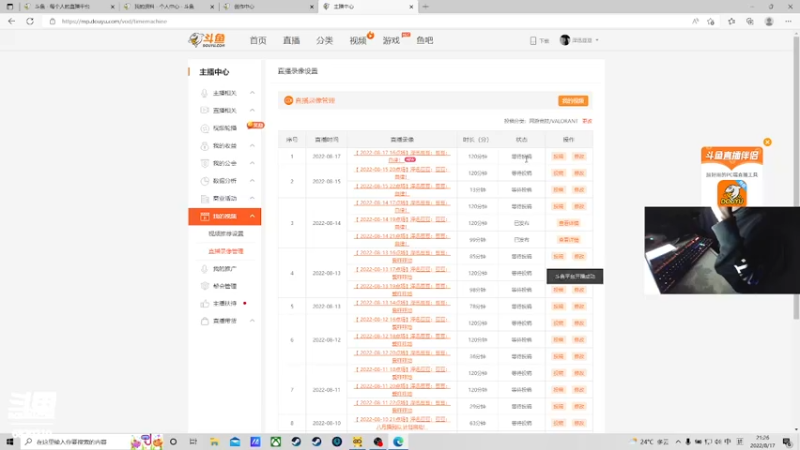This screenshot has width=800, height=450.
Task: Toggle the 商业活动 section chevron
Action: click(252, 198)
